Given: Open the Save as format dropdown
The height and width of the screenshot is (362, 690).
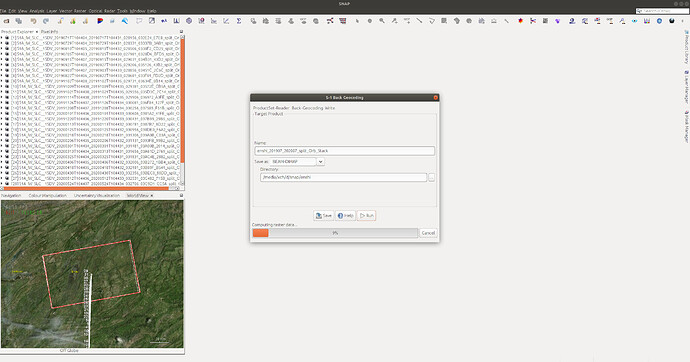Looking at the screenshot, I should tap(320, 162).
